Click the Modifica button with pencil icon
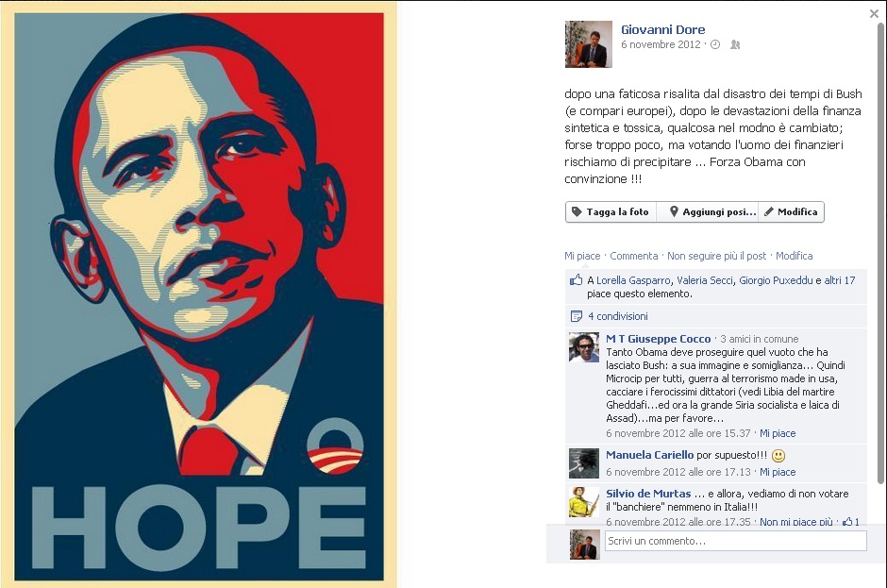The image size is (887, 588). [x=791, y=211]
